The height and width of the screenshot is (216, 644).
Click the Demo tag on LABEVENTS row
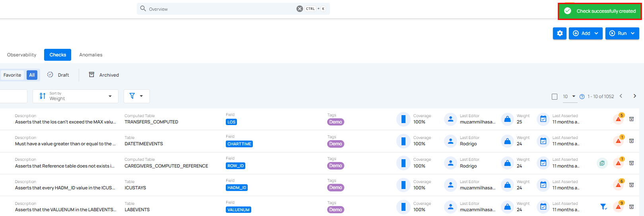[x=336, y=210]
